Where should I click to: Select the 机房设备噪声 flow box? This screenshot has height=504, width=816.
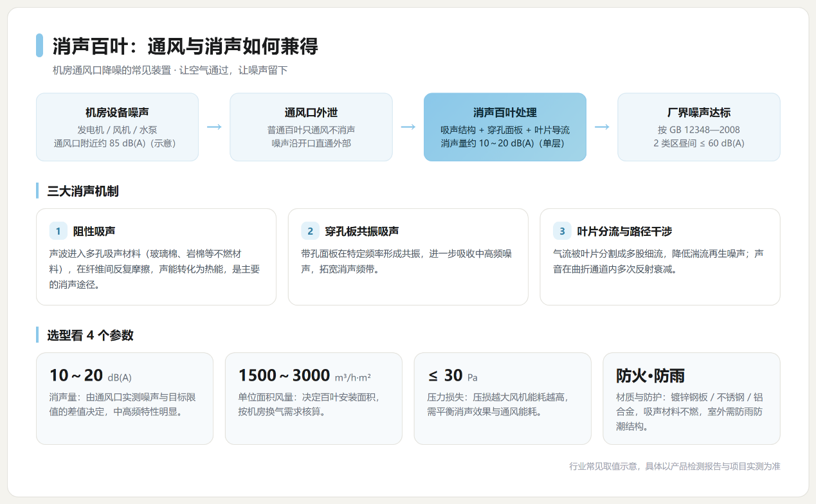click(117, 127)
